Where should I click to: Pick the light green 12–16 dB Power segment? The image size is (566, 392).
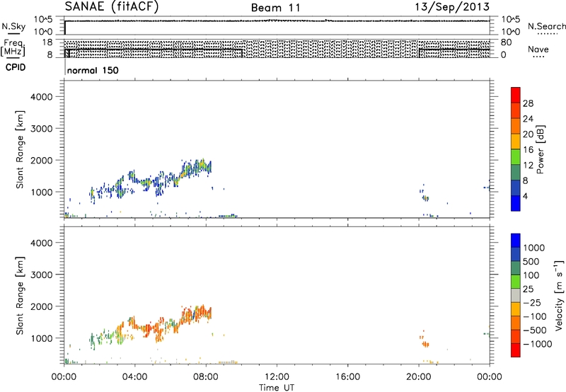point(516,157)
